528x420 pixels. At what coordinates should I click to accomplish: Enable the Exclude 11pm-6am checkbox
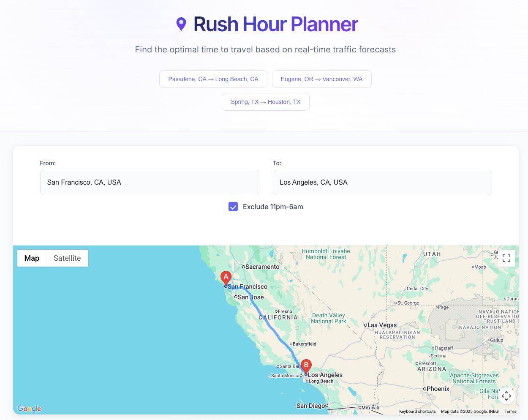click(x=233, y=207)
